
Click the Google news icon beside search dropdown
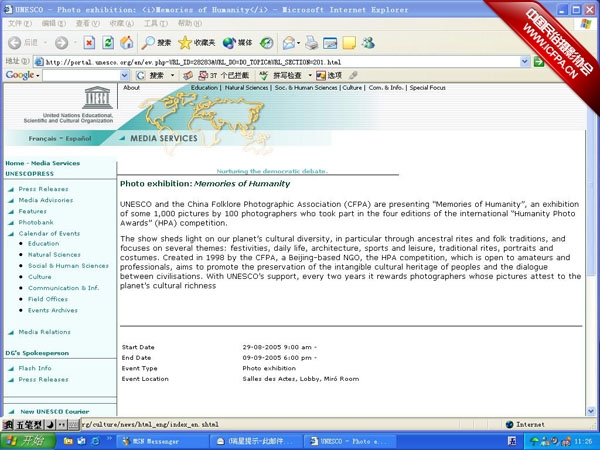point(188,75)
